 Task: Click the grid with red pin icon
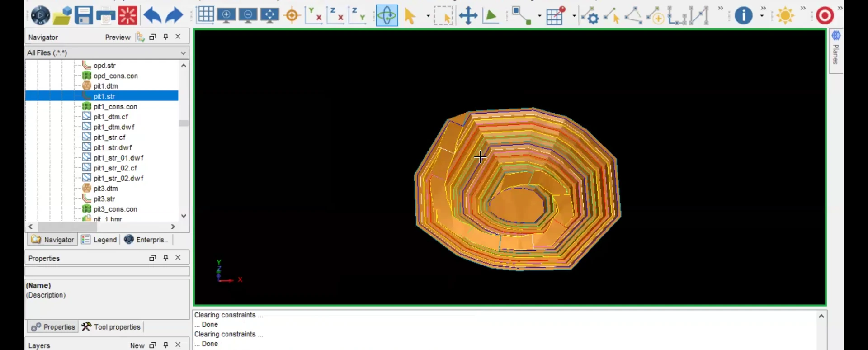pyautogui.click(x=556, y=15)
